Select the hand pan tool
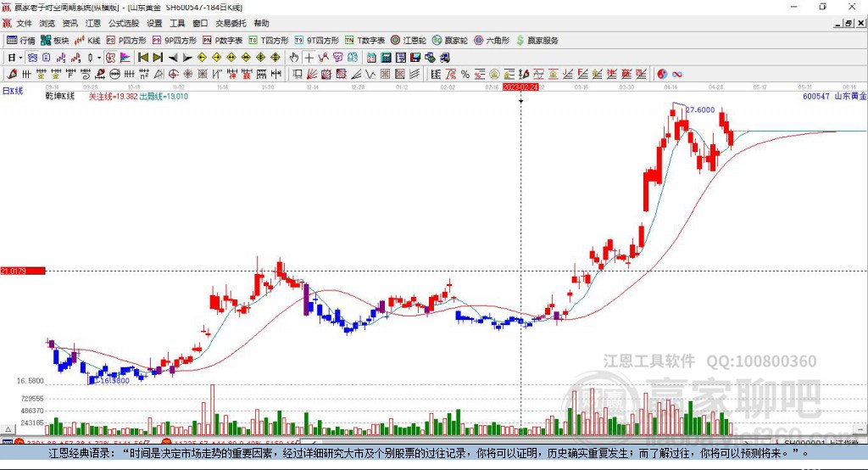Viewport: 868px width, 470px height. (x=294, y=58)
